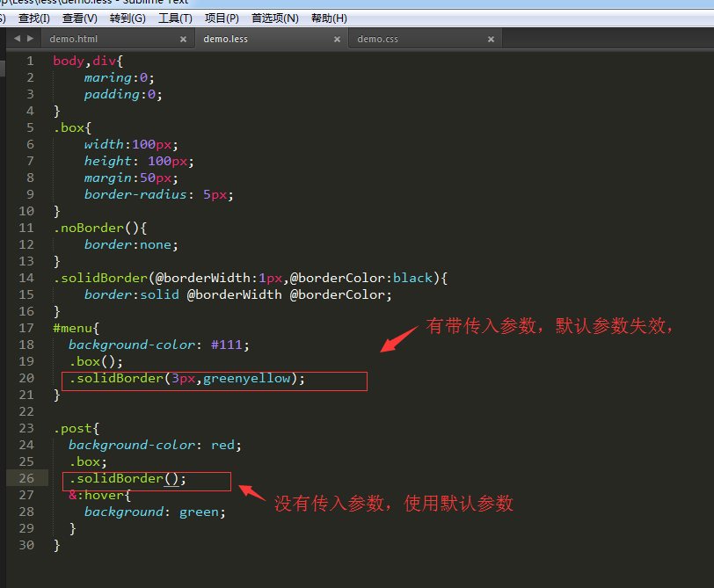714x588 pixels.
Task: Go to the previous tab with left arrow
Action: [17, 38]
